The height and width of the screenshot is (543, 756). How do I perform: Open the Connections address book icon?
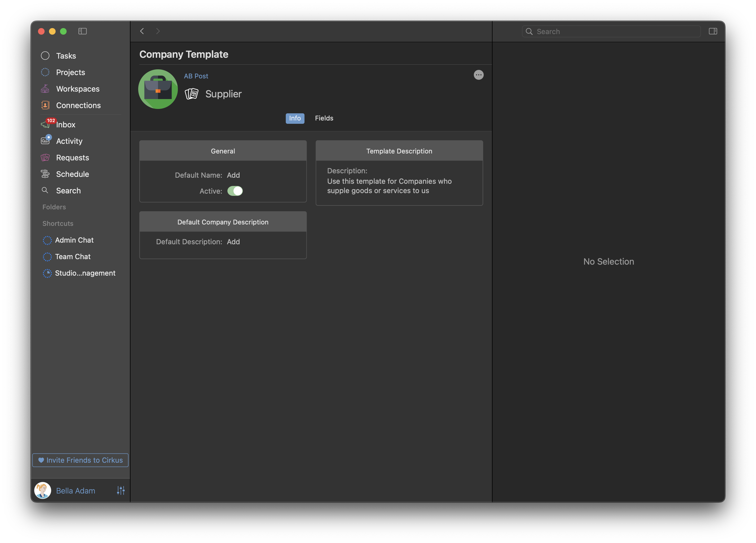[45, 105]
